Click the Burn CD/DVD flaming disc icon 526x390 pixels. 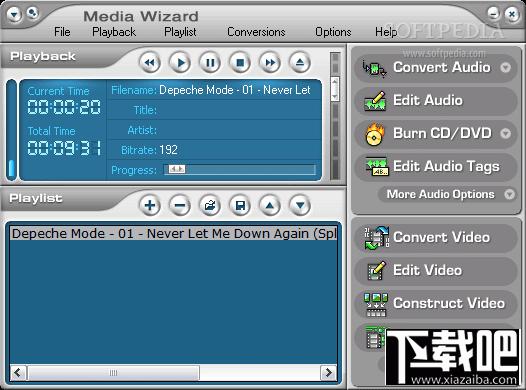(375, 134)
